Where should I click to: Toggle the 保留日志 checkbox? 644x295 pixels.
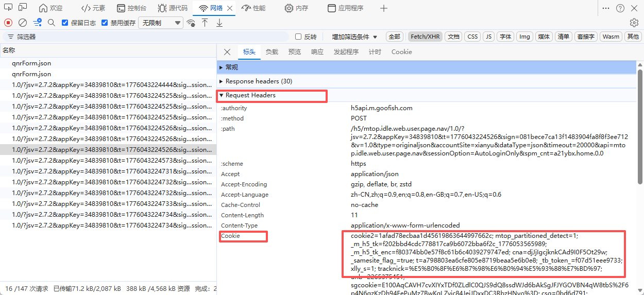65,23
